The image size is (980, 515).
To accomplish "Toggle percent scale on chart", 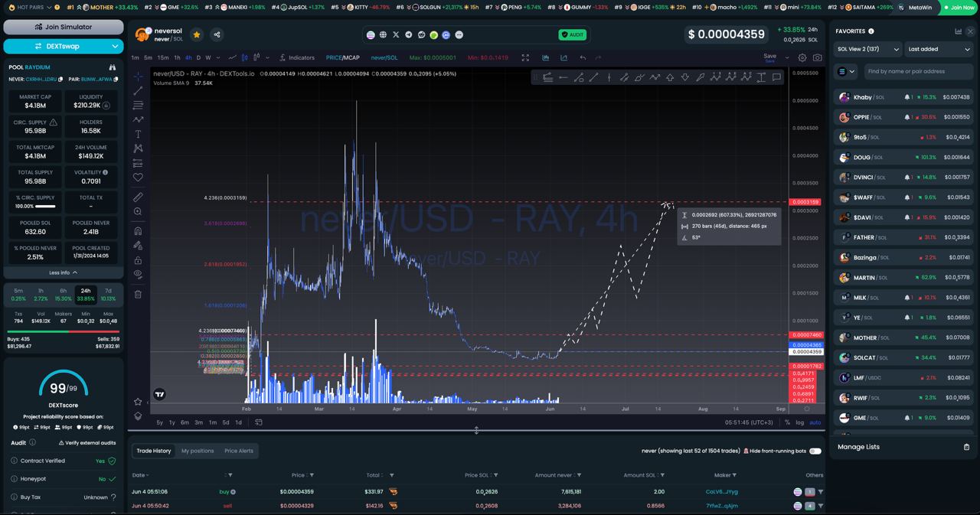I will [787, 422].
